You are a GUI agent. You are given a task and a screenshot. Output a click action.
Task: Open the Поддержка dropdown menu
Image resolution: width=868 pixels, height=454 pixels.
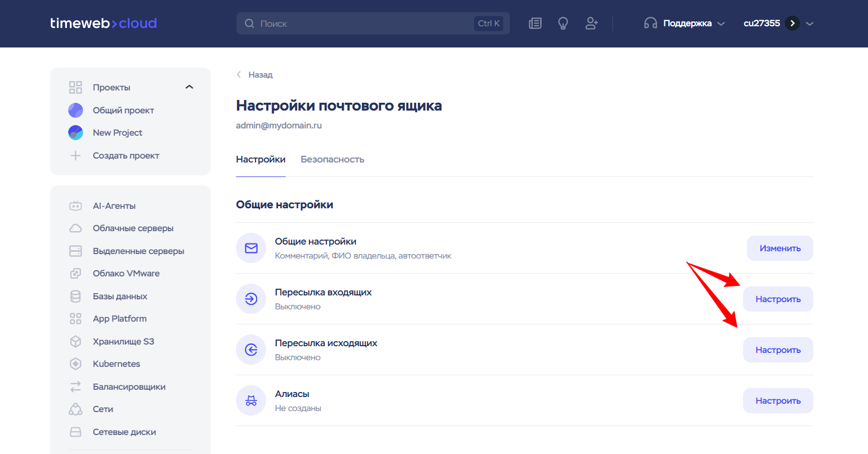[685, 23]
